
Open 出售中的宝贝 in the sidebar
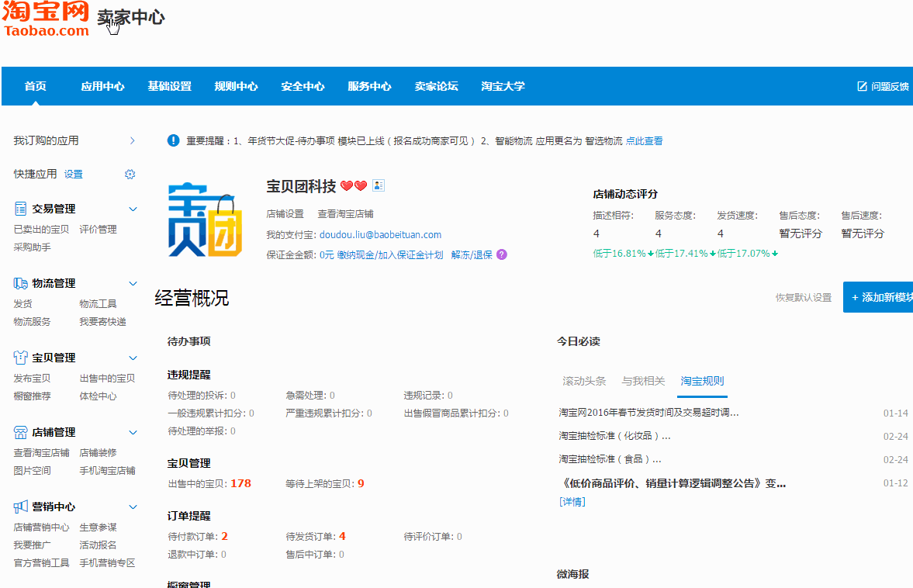[x=107, y=379]
